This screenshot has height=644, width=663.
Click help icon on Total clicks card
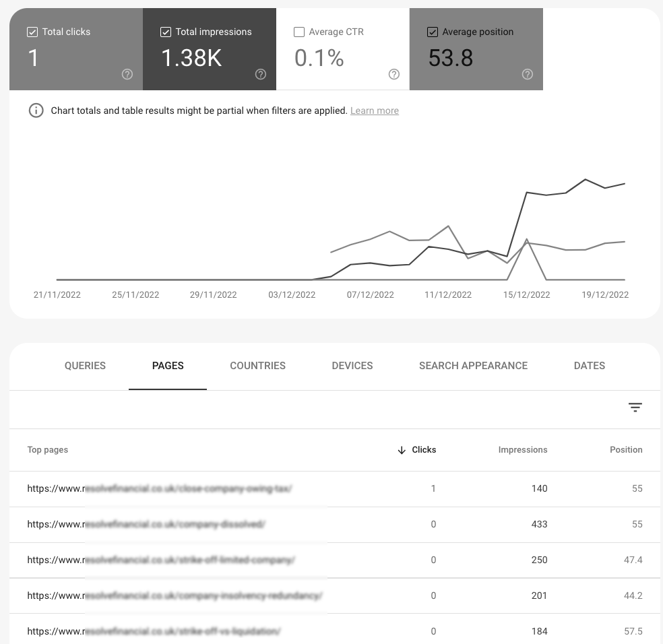pos(127,75)
